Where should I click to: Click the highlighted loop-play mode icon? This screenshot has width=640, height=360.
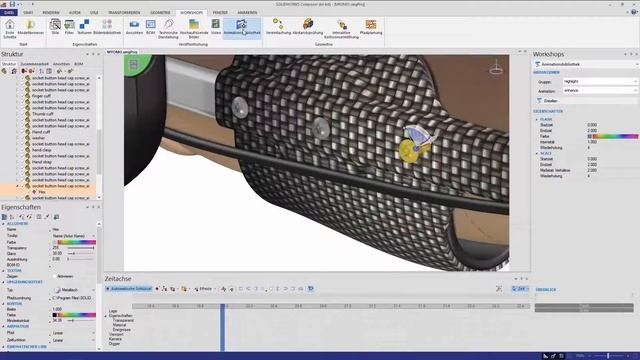point(311,289)
